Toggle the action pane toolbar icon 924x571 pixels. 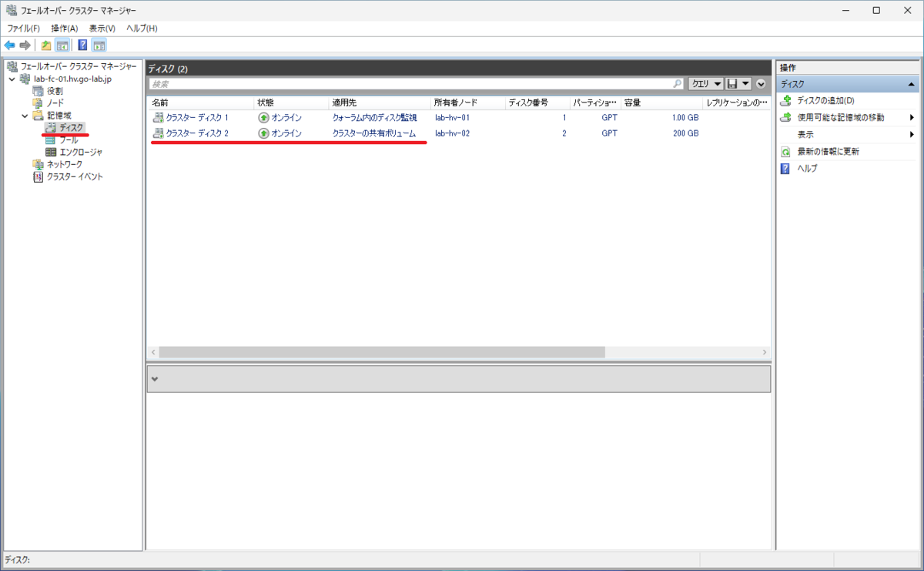point(99,45)
